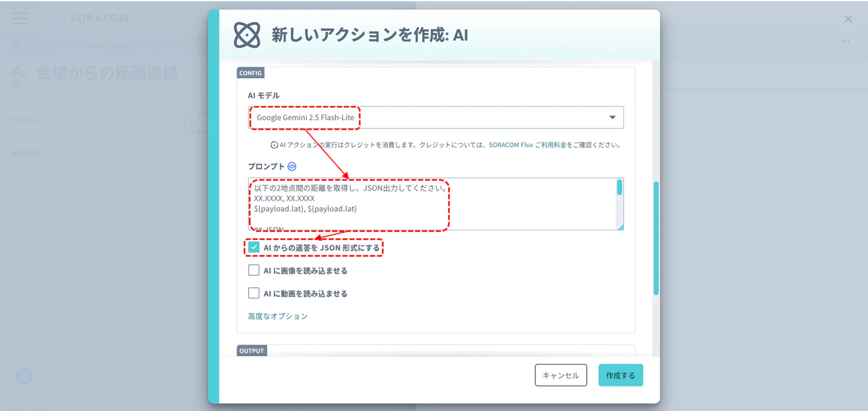Click inside the プロンプト text area
This screenshot has height=411, width=868.
coord(436,204)
